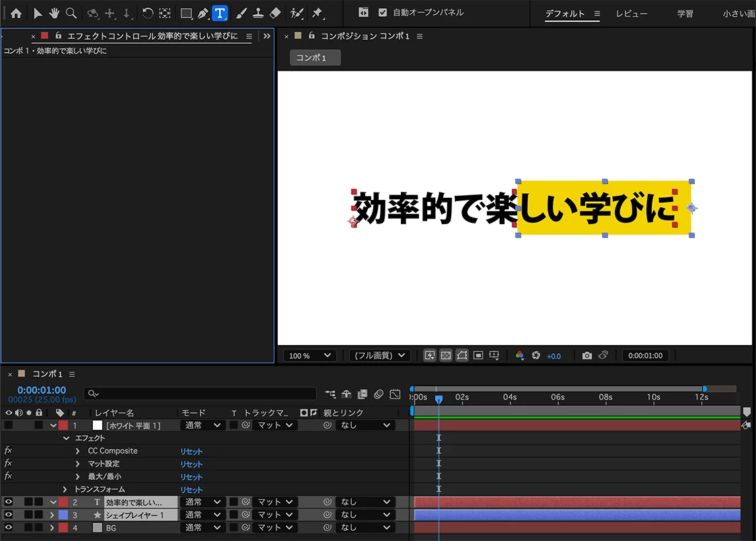This screenshot has height=541, width=756.
Task: Select the Rectangle shape tool
Action: (x=186, y=13)
